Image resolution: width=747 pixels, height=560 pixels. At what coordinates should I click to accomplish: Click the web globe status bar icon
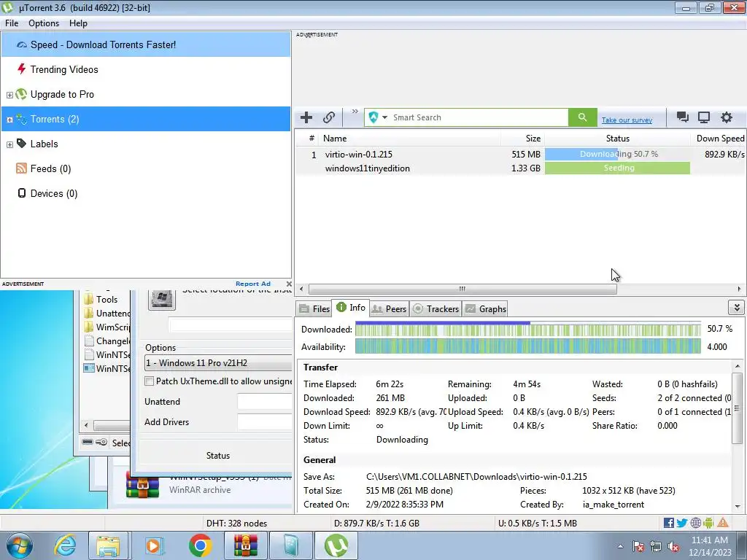tap(695, 523)
